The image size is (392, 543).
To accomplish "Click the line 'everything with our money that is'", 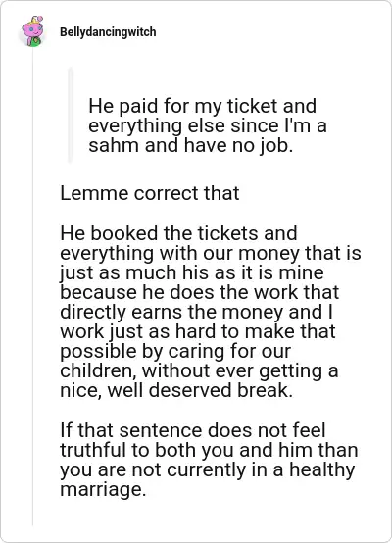I will pyautogui.click(x=211, y=253).
